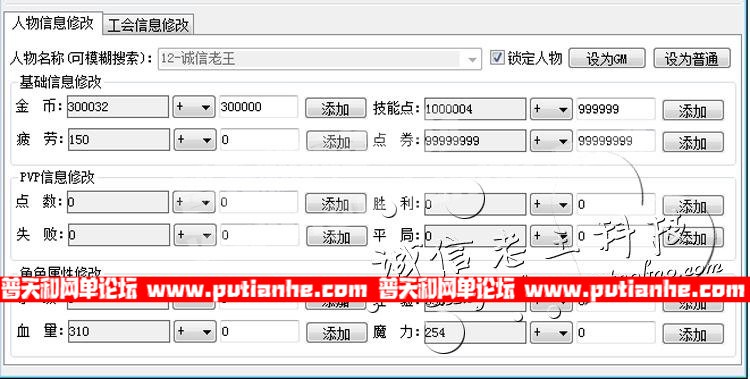Click the PVP信息修改 group title
Image resolution: width=750 pixels, height=379 pixels.
57,178
